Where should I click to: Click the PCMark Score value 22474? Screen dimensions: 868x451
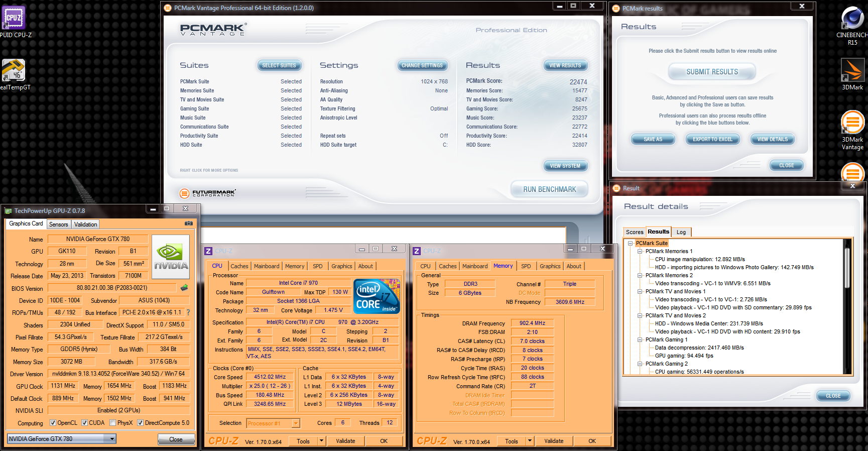click(x=578, y=82)
